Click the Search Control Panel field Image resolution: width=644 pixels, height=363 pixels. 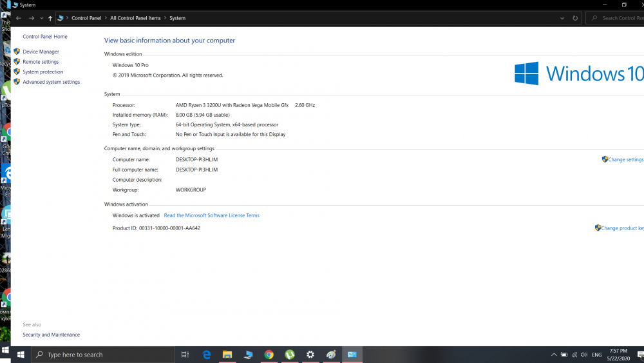coord(615,18)
